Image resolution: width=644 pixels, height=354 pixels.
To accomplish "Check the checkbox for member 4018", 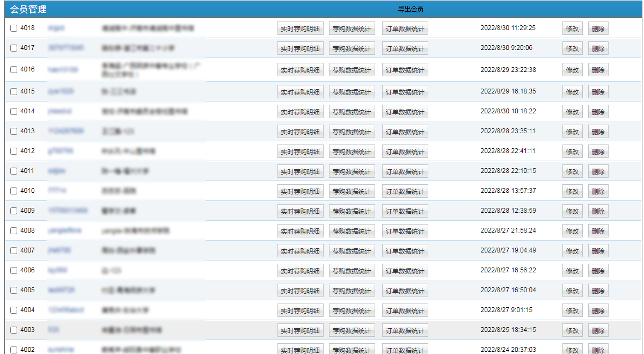I will (x=14, y=28).
